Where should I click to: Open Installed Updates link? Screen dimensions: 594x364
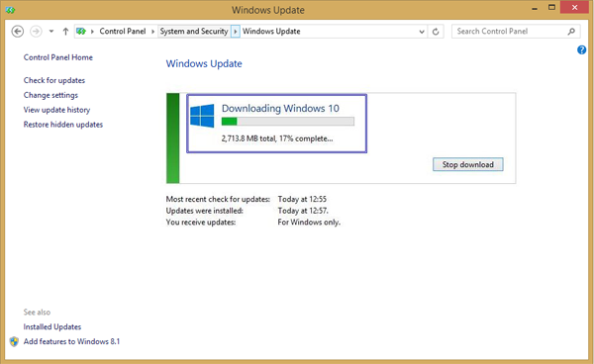52,326
